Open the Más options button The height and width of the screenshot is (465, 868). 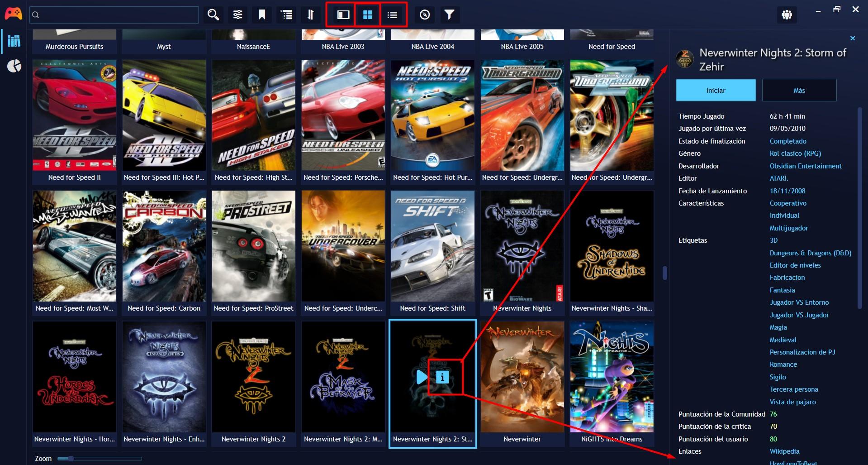[799, 90]
